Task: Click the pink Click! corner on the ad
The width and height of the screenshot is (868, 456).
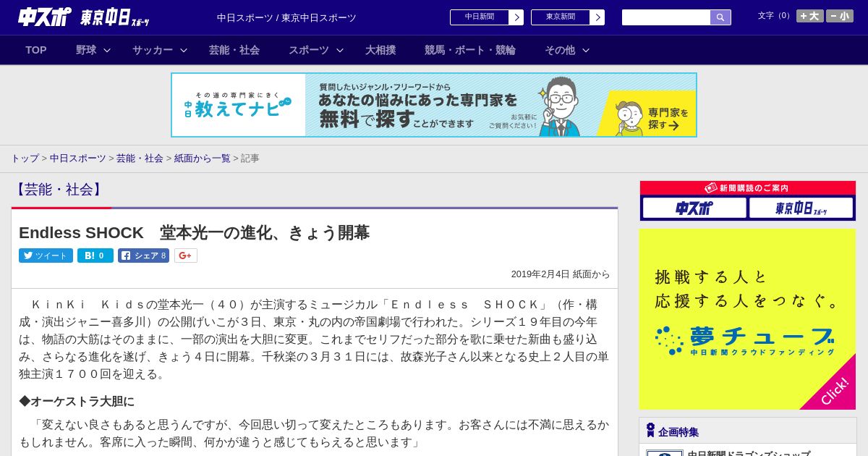Action: (x=833, y=392)
